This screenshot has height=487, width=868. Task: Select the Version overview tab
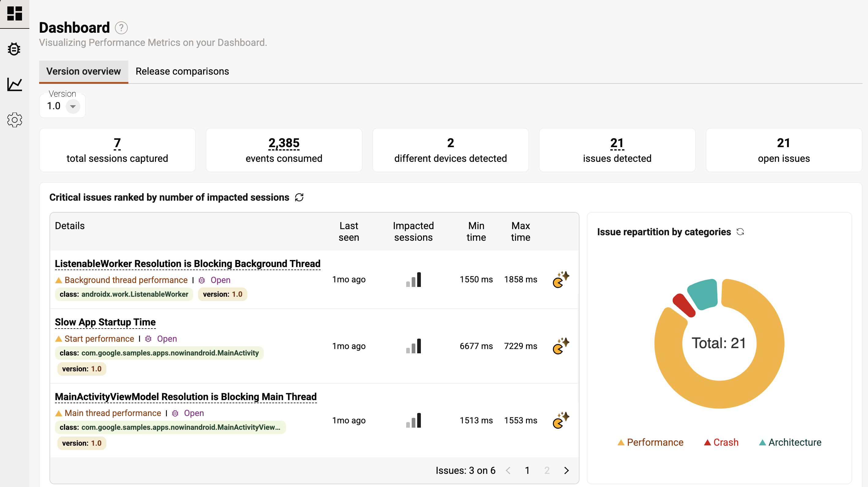coord(83,72)
